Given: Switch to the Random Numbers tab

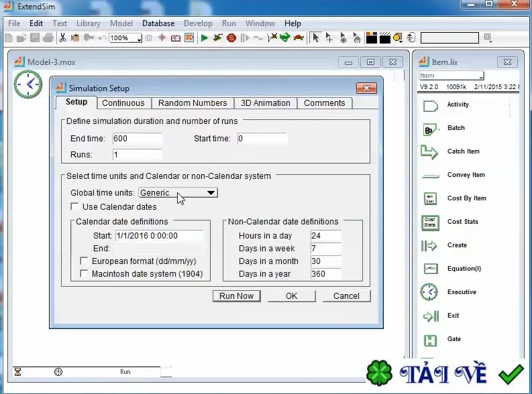Looking at the screenshot, I should [x=193, y=103].
